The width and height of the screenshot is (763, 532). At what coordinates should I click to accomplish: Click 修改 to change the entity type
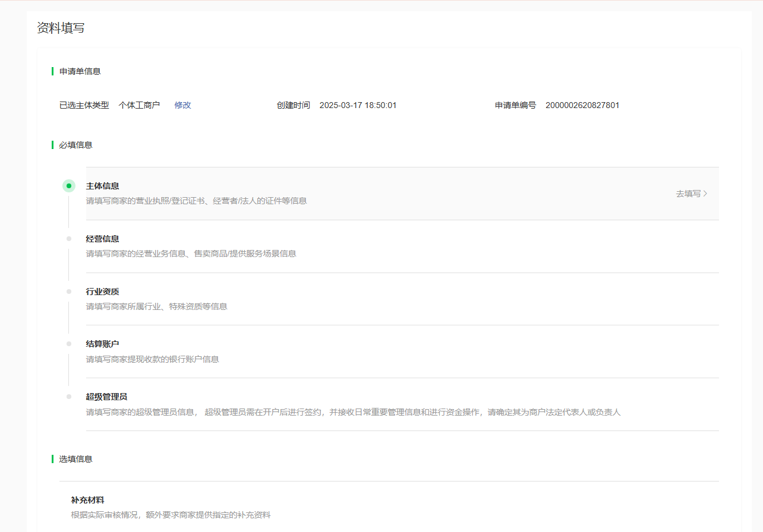click(x=183, y=105)
